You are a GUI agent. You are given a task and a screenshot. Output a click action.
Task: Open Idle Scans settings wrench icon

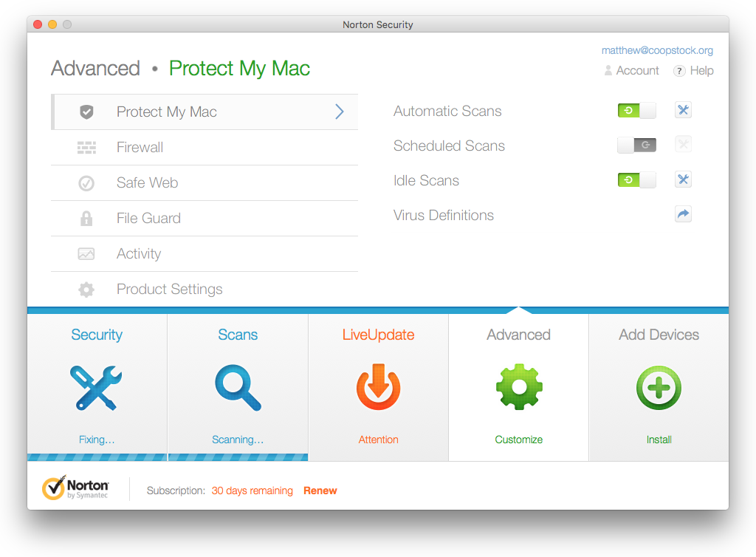(x=683, y=180)
